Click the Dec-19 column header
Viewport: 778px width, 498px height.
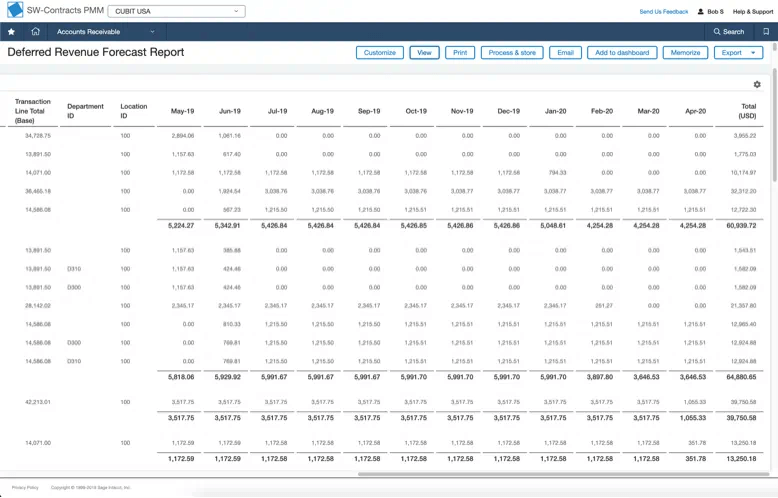[x=509, y=111]
